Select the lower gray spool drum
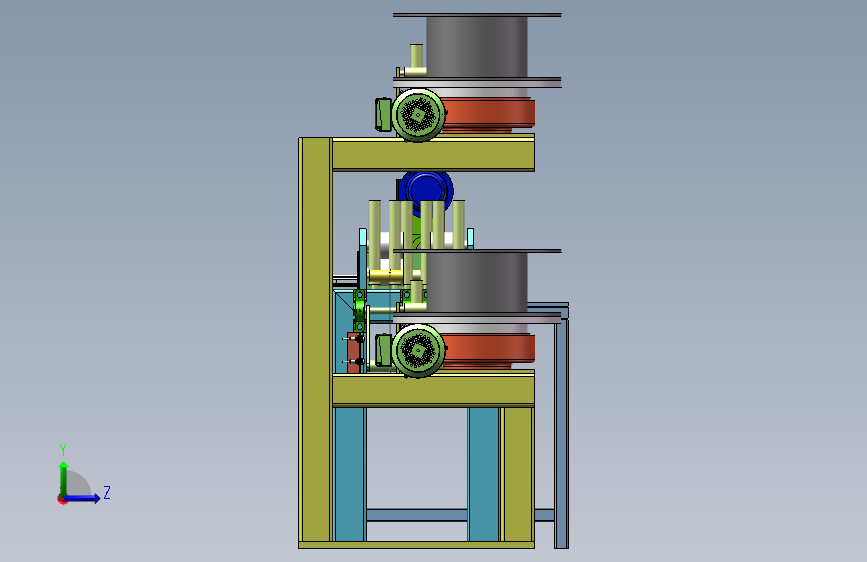This screenshot has width=867, height=562. coord(477,283)
